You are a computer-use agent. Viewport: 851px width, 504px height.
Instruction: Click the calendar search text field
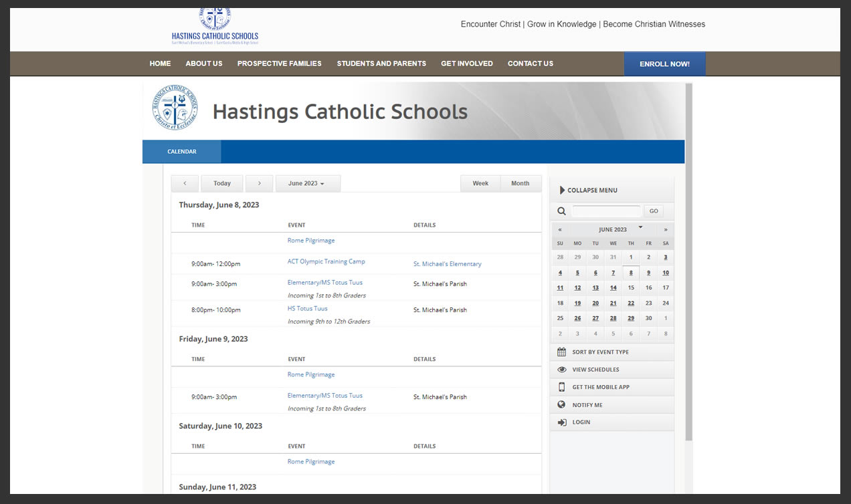coord(606,211)
